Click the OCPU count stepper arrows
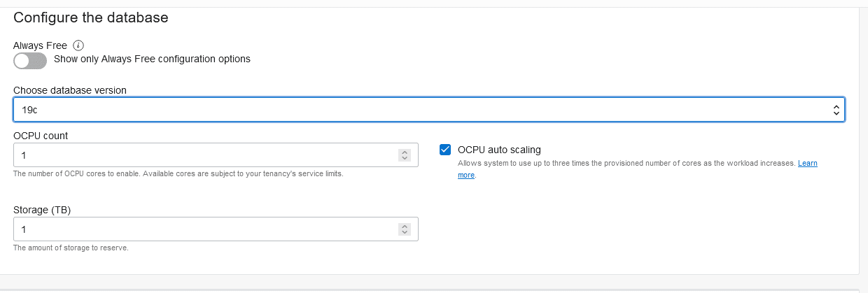Screen dimensions: 868x293 coord(404,155)
